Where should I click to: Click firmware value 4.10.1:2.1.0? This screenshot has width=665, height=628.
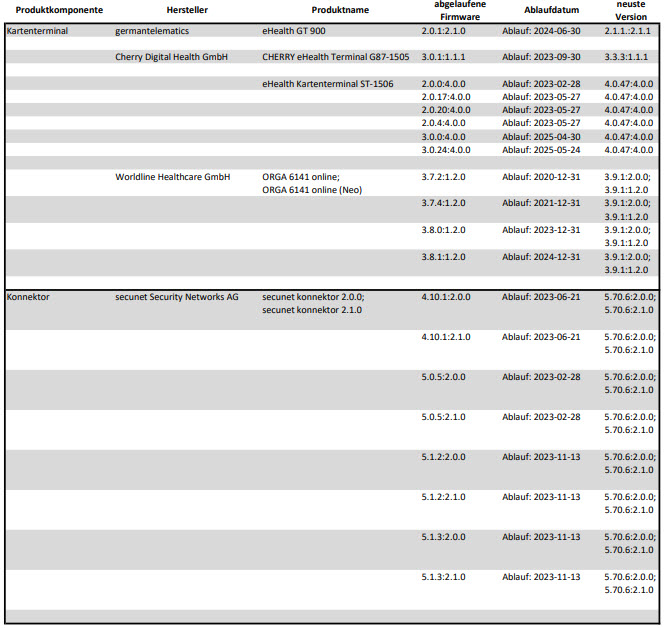[x=446, y=337]
